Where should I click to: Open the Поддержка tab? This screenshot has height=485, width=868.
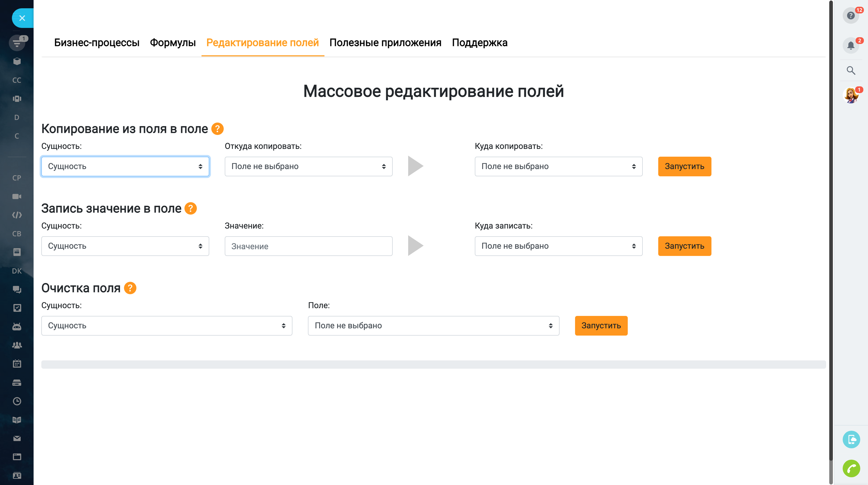click(480, 43)
